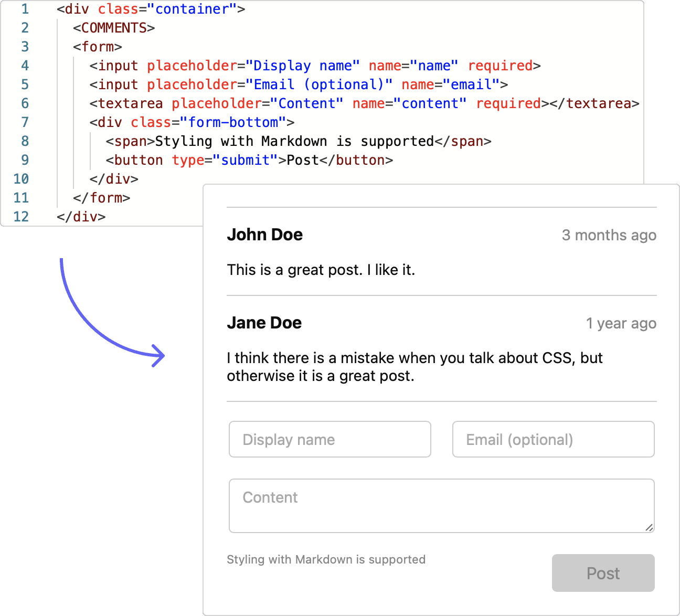Grab the textarea resize handle corner
Image resolution: width=680 pixels, height=616 pixels.
[x=649, y=527]
